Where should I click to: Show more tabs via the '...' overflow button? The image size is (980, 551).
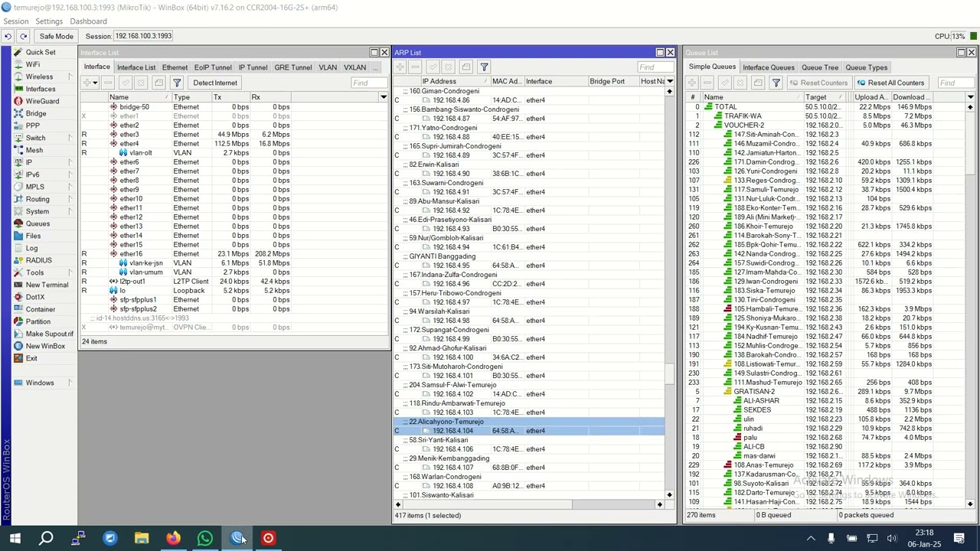click(375, 67)
